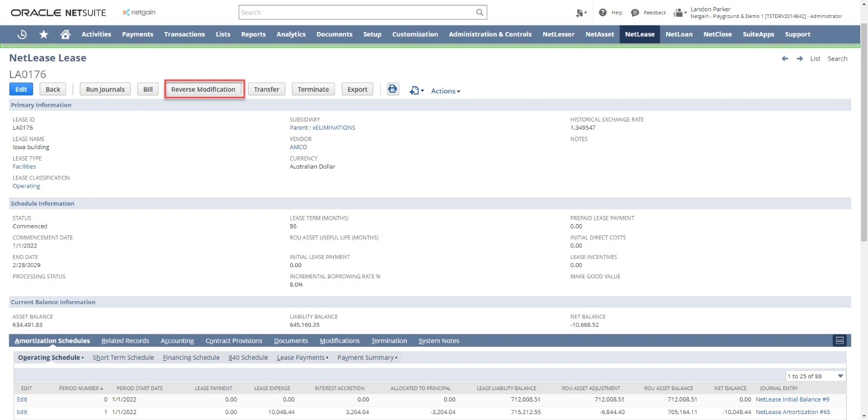Open the Lists menu

pyautogui.click(x=223, y=34)
